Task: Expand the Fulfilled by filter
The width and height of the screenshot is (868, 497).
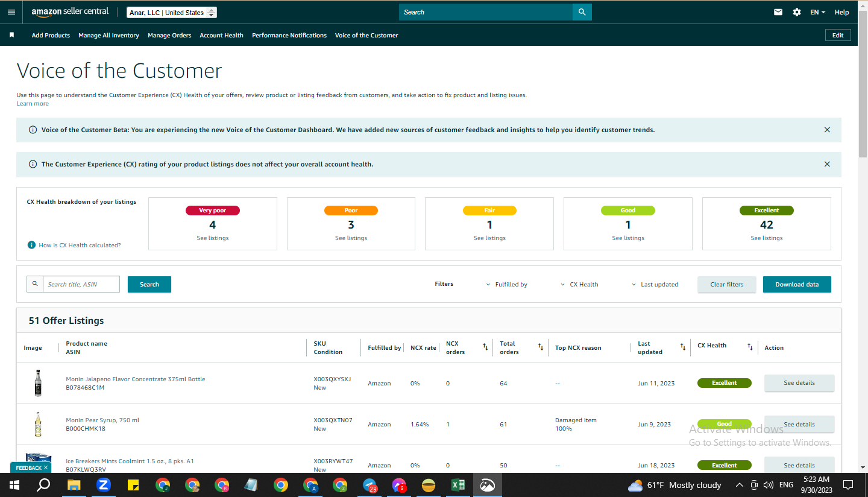Action: point(506,284)
